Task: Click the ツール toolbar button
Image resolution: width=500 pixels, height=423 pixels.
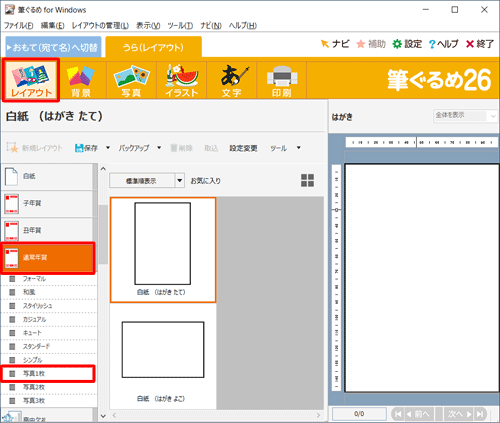Action: click(x=278, y=148)
